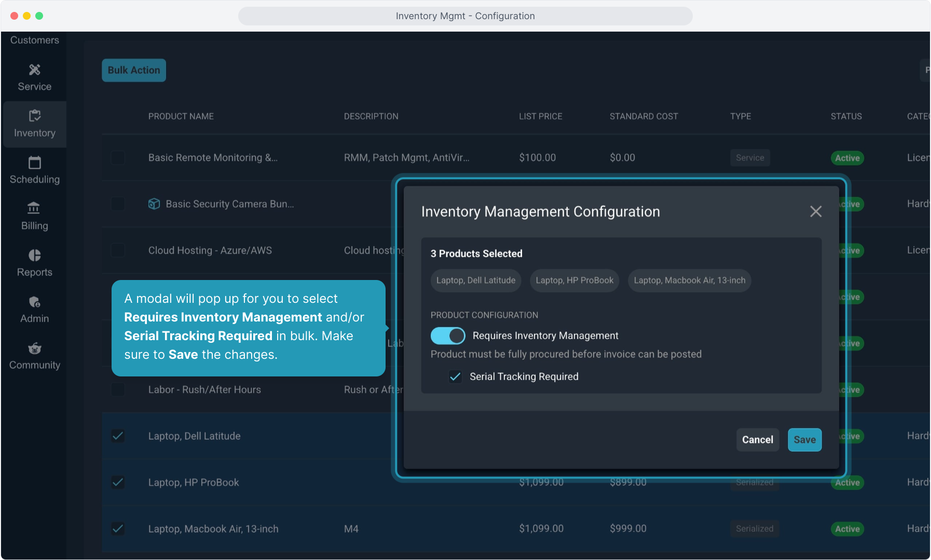Close the Inventory Management Configuration modal
Screen dimensions: 931x560
click(815, 212)
